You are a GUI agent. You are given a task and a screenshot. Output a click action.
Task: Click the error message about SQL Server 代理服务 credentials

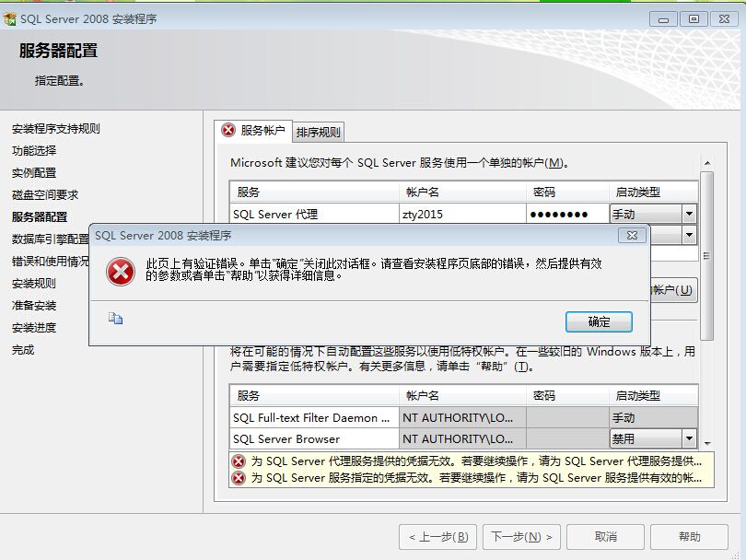(x=476, y=461)
